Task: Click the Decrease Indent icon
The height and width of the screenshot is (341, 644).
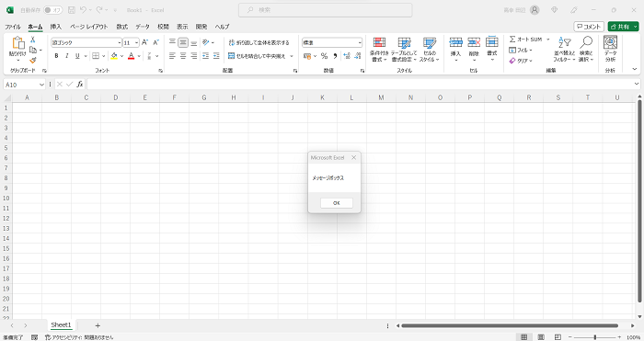Action: coord(205,56)
